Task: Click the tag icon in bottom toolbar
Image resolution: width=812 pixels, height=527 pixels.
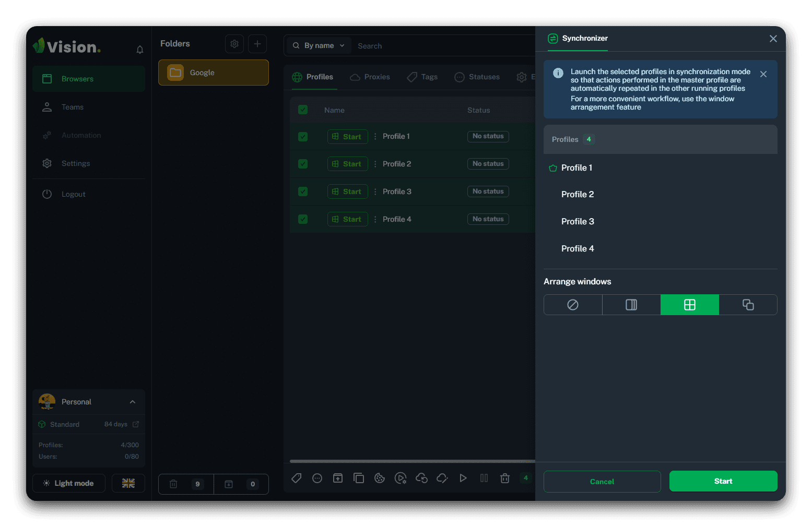Action: pyautogui.click(x=296, y=478)
